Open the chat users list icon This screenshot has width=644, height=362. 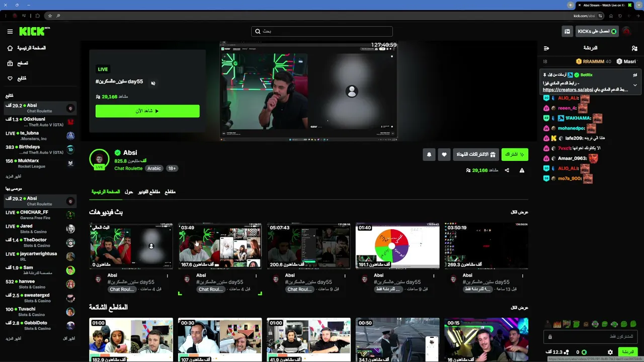[x=634, y=48]
